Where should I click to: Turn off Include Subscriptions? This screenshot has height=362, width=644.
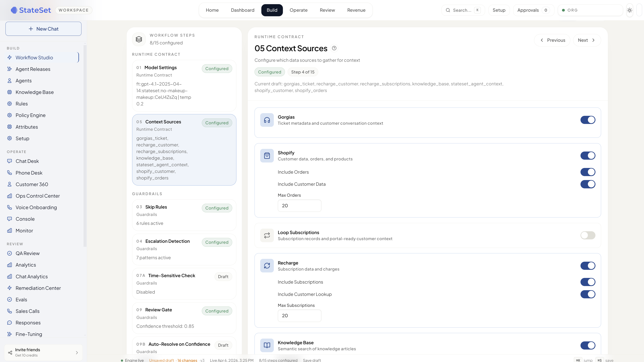pos(588,282)
